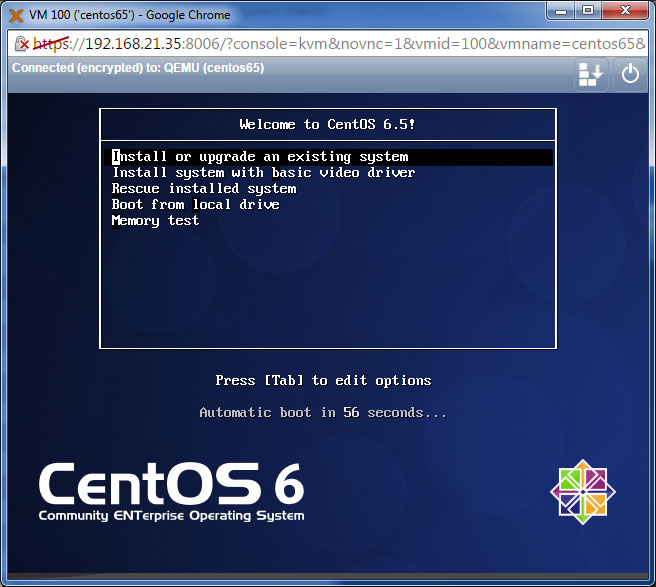
Task: Choose 'Rescue installed system' boot option
Action: coord(204,189)
